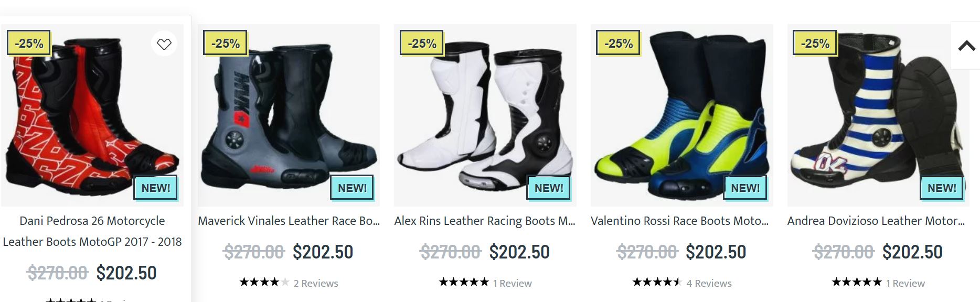Click the scroll-to-top chevron arrow

(966, 46)
